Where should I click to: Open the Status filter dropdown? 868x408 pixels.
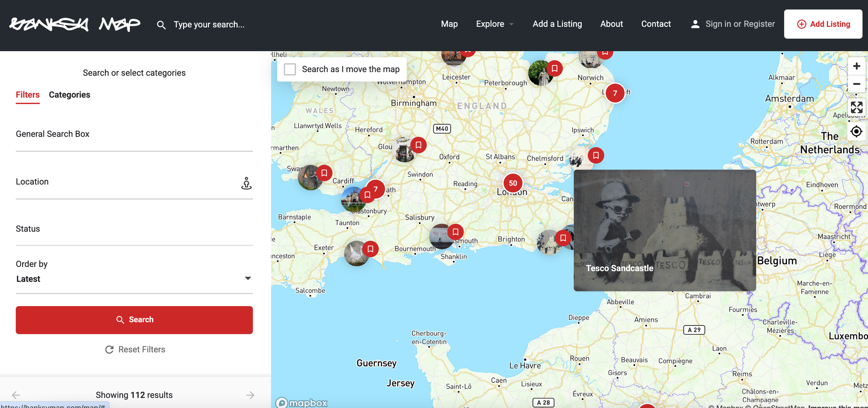[134, 229]
